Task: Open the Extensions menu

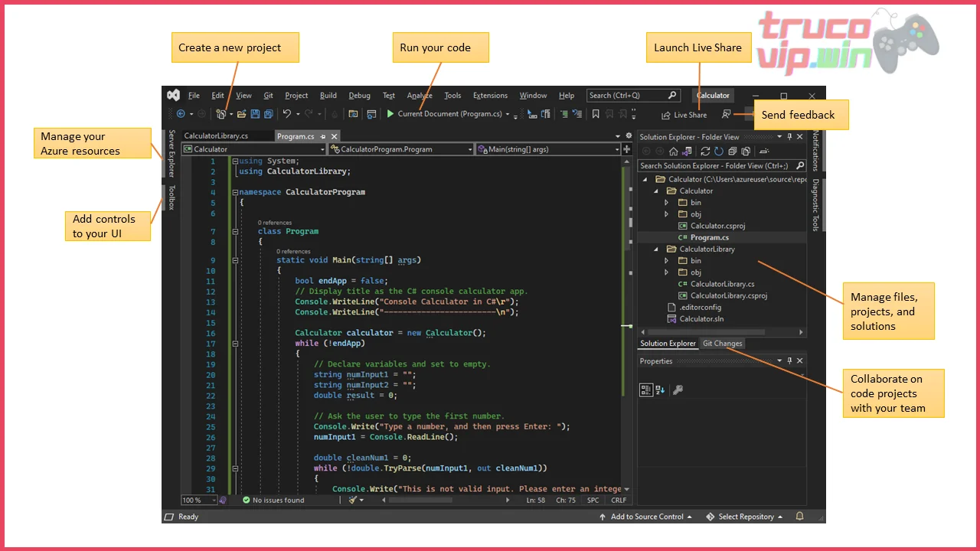Action: click(490, 96)
